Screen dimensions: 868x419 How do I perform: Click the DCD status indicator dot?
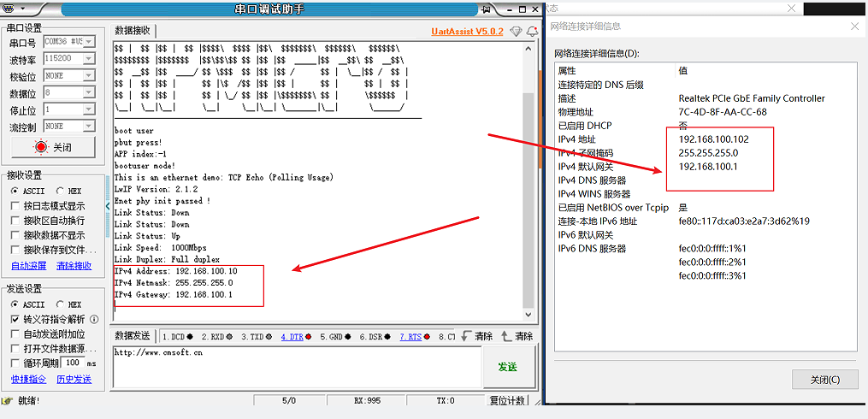[190, 337]
